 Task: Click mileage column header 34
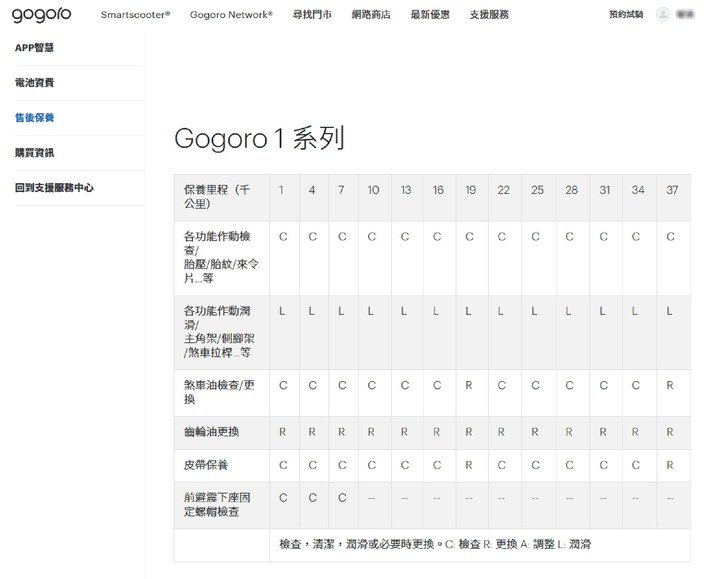pos(638,190)
